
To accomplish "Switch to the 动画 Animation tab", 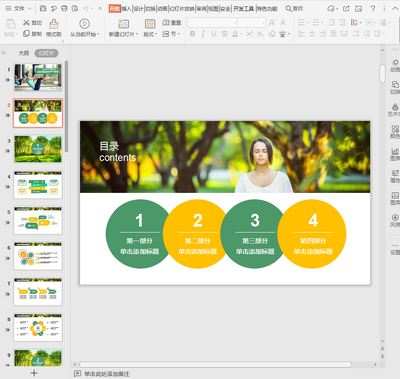I will [x=162, y=9].
